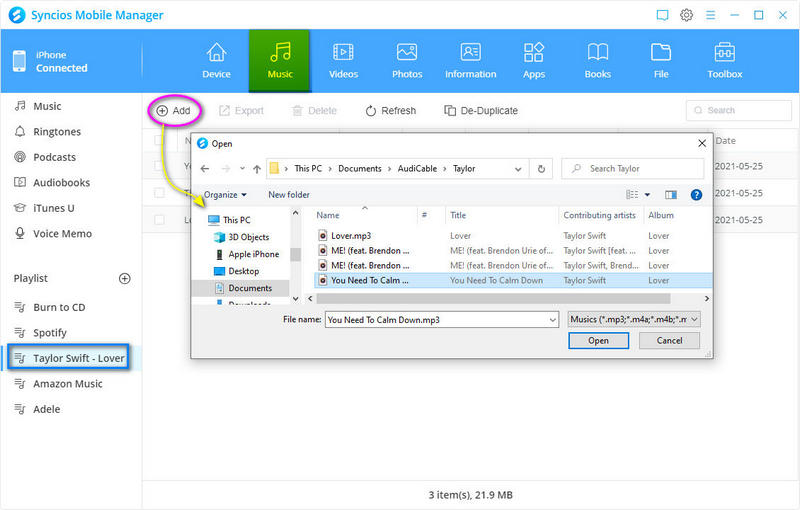Click New folder in the dialog

289,195
